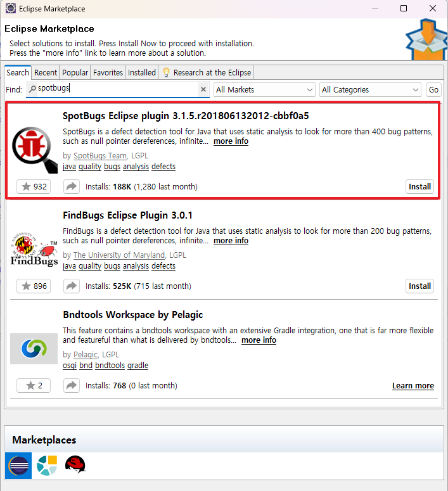Click the quality tag under SpotBugs
This screenshot has height=491, width=448.
click(x=90, y=167)
